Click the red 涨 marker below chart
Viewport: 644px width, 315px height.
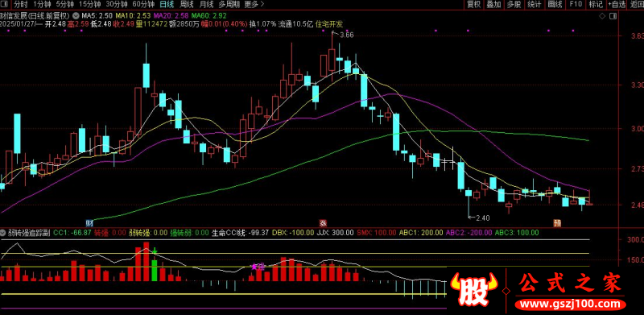click(x=323, y=223)
